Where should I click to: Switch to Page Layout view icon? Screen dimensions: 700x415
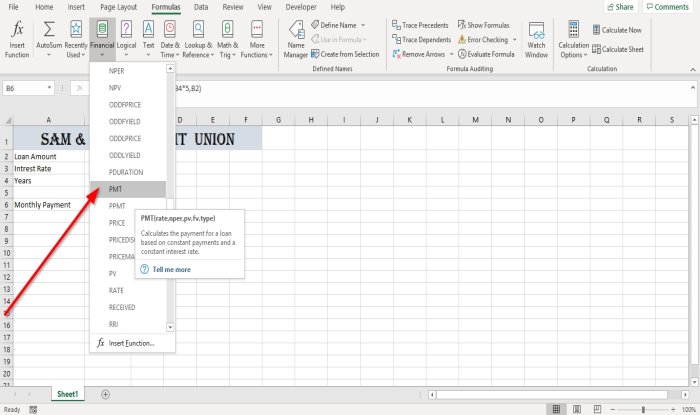tap(577, 409)
